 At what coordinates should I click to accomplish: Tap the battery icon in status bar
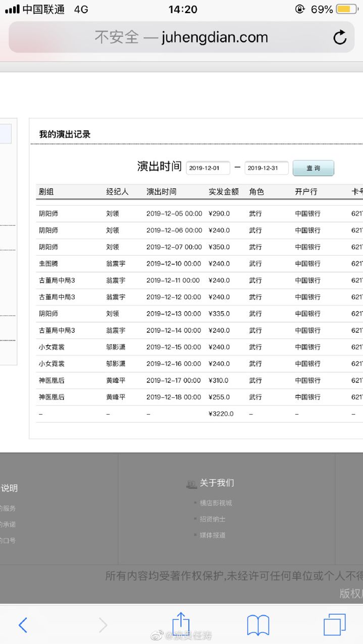click(x=346, y=9)
